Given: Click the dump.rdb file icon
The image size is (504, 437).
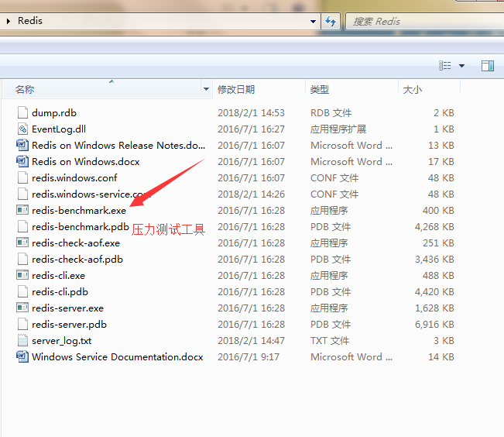Looking at the screenshot, I should click(x=22, y=112).
